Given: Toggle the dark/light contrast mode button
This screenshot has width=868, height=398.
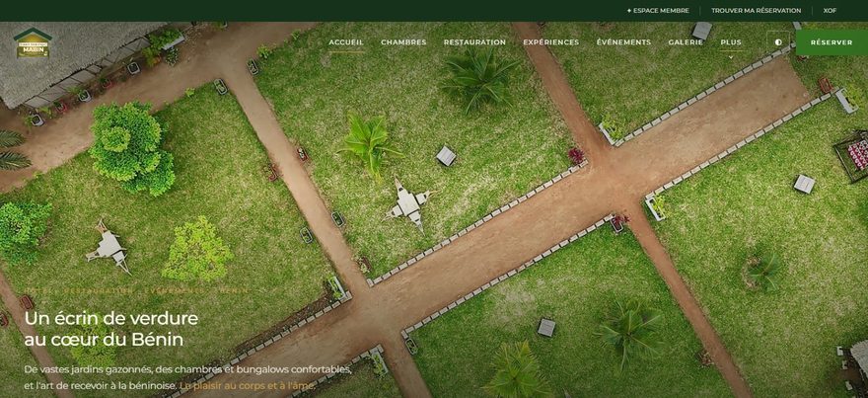Looking at the screenshot, I should [x=778, y=42].
